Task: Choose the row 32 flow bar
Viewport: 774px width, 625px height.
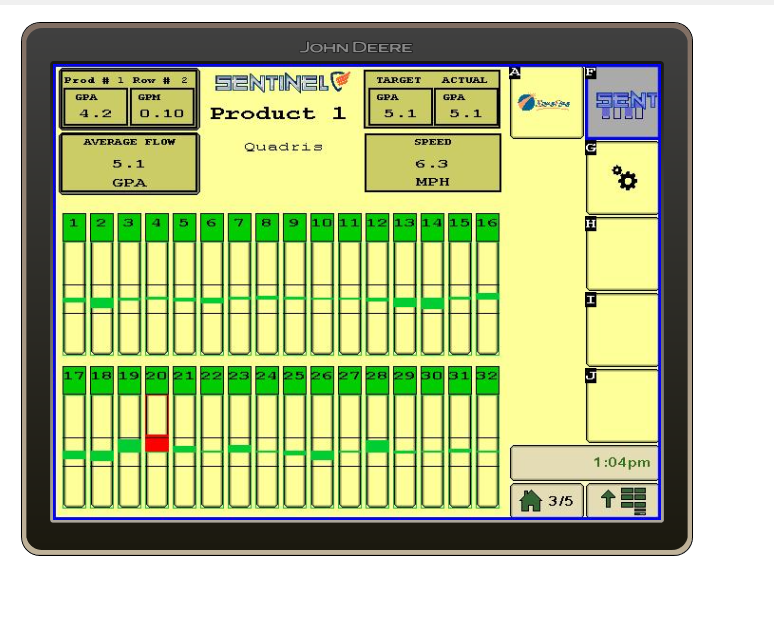Action: 488,451
